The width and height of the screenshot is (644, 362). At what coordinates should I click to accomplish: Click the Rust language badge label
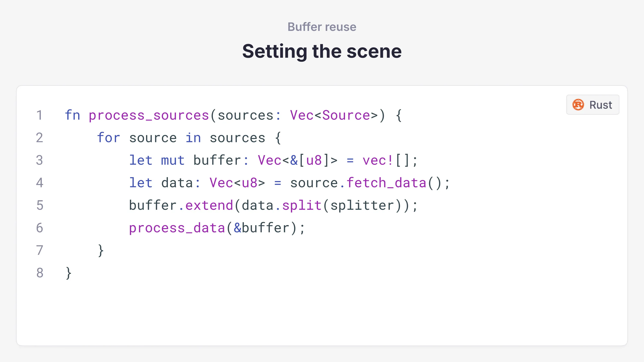[x=600, y=105]
